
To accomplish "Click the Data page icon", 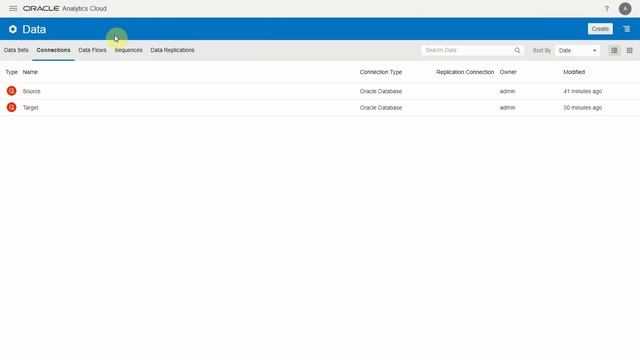I will pyautogui.click(x=13, y=29).
